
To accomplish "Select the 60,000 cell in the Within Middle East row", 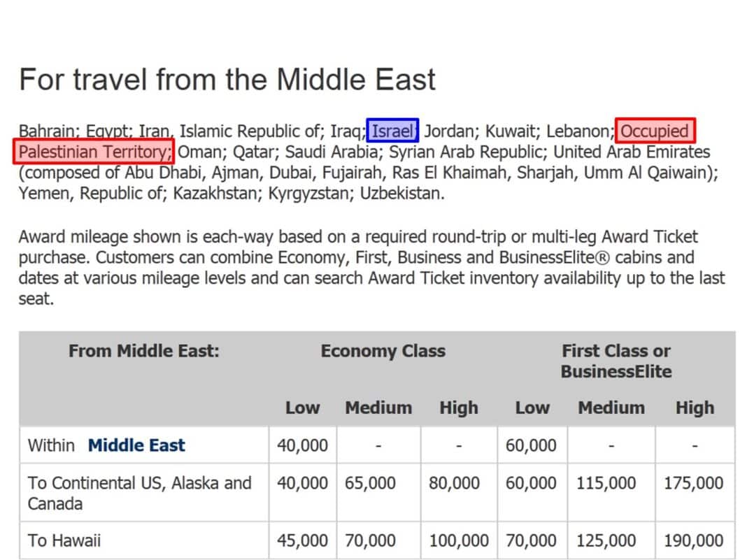I will (531, 445).
